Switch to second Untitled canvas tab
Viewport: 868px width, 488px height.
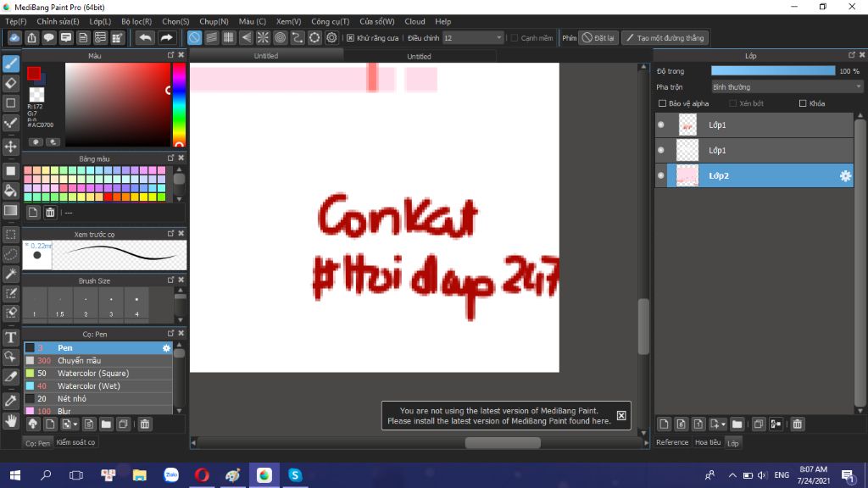coord(419,57)
